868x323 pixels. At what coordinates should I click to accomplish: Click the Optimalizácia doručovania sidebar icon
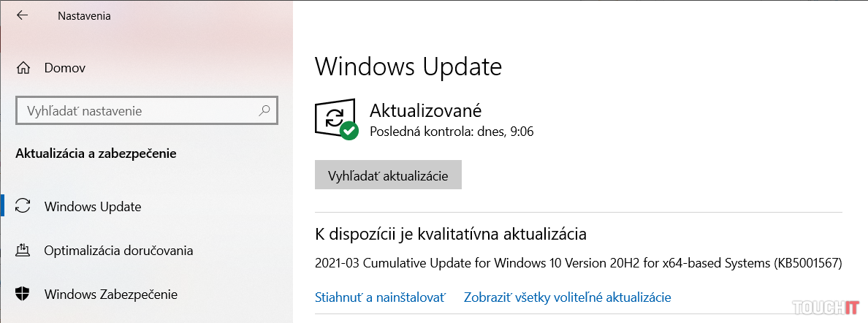(23, 251)
